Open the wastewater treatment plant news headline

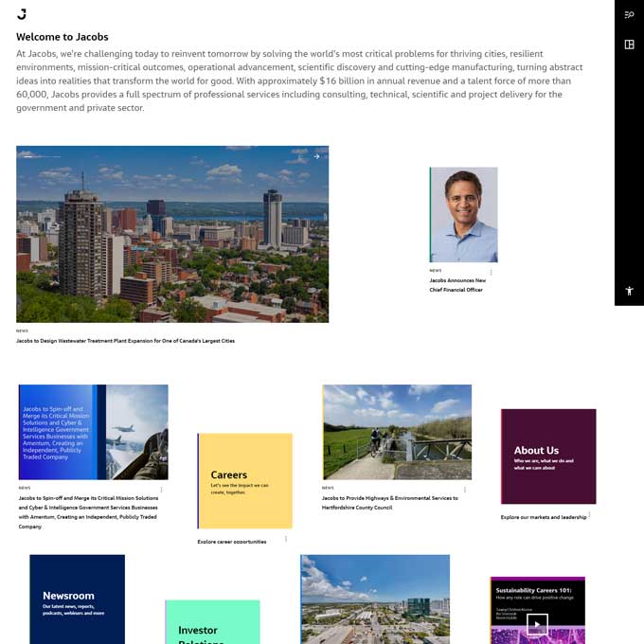tap(125, 341)
